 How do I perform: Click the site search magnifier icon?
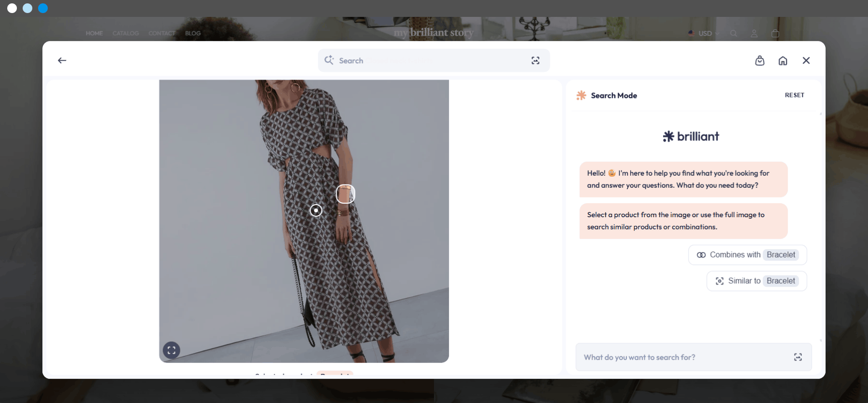click(733, 33)
